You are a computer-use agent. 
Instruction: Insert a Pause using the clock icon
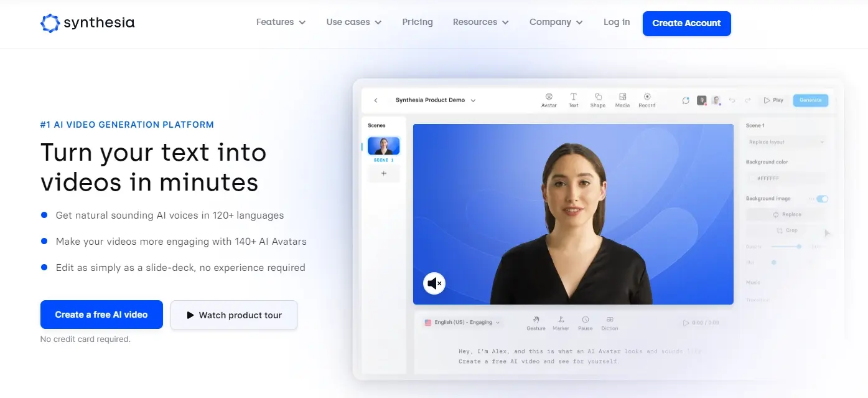point(585,320)
